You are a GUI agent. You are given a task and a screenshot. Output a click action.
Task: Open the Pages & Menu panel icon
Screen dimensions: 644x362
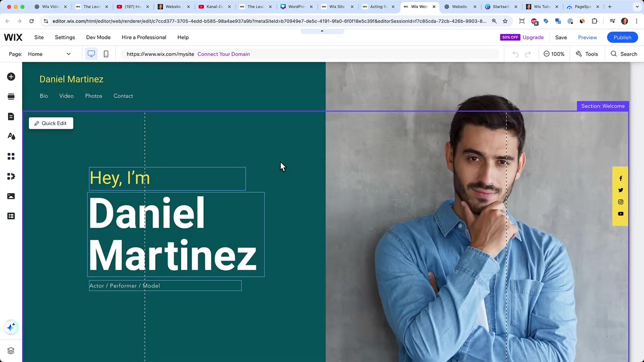pos(11,117)
